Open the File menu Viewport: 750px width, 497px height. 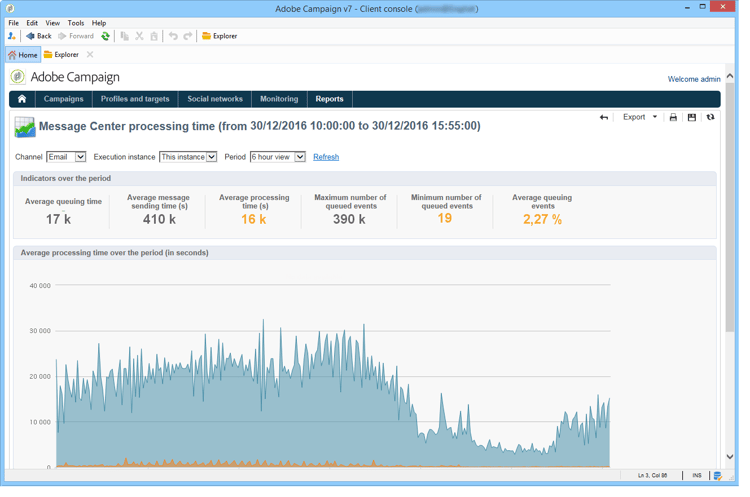pyautogui.click(x=13, y=23)
